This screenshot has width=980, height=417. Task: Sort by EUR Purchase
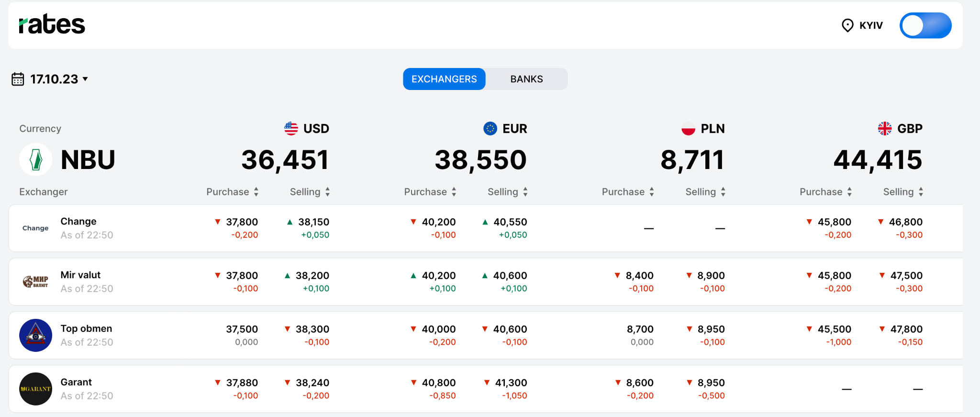click(430, 192)
